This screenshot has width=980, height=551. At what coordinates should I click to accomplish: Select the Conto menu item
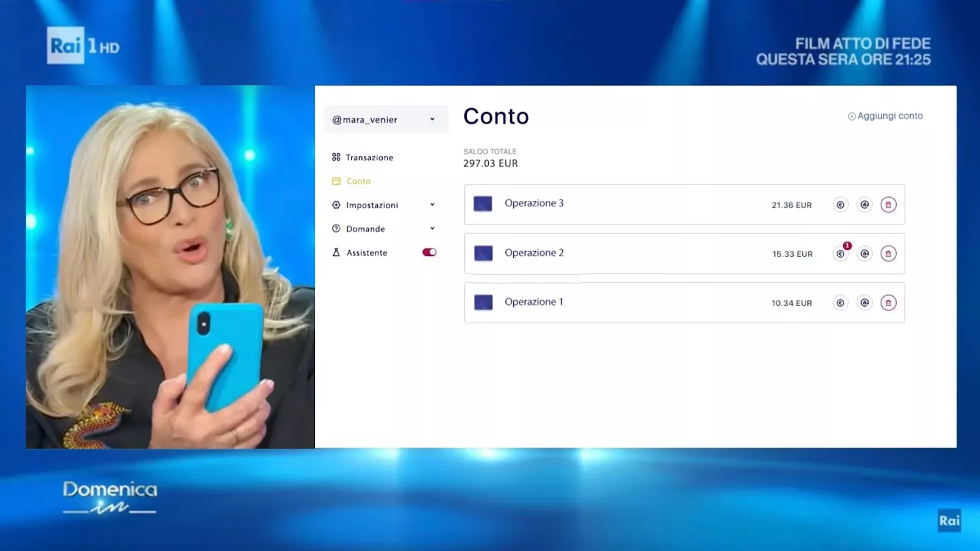click(x=358, y=181)
